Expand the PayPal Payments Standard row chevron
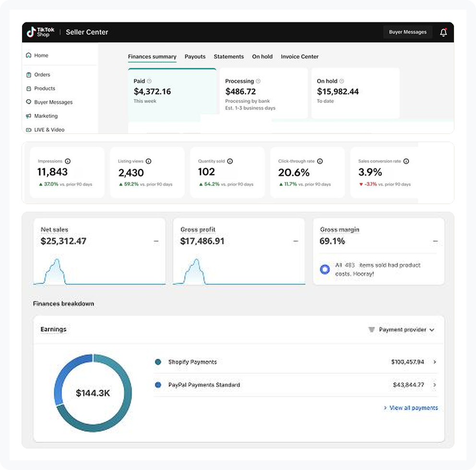Image resolution: width=476 pixels, height=470 pixels. point(435,385)
